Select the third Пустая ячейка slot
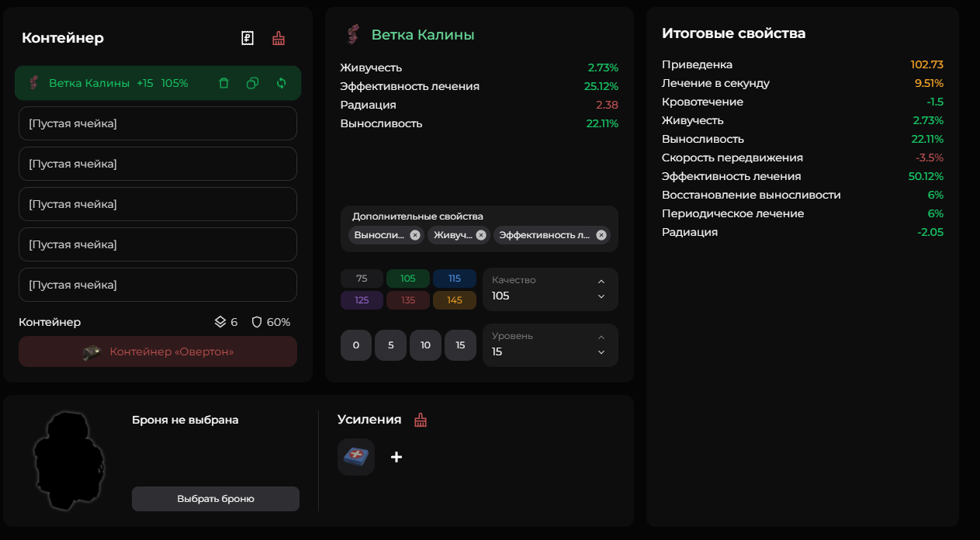This screenshot has width=980, height=540. coord(158,204)
